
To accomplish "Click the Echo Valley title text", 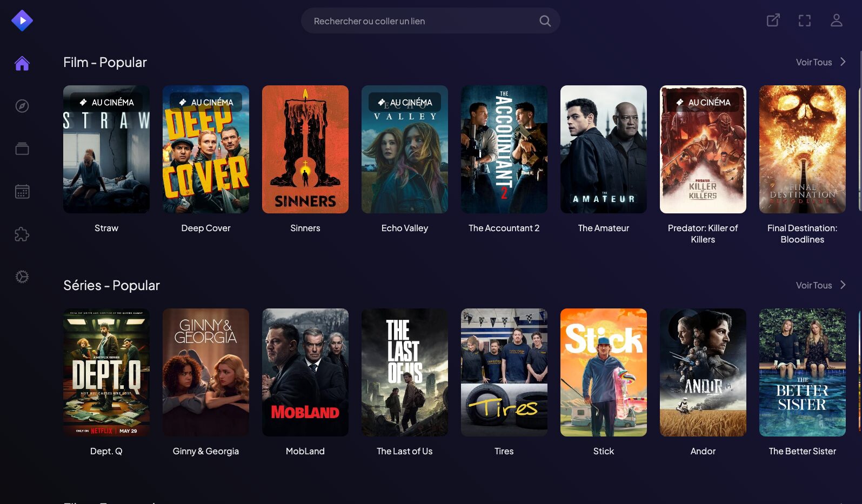I will coord(405,228).
